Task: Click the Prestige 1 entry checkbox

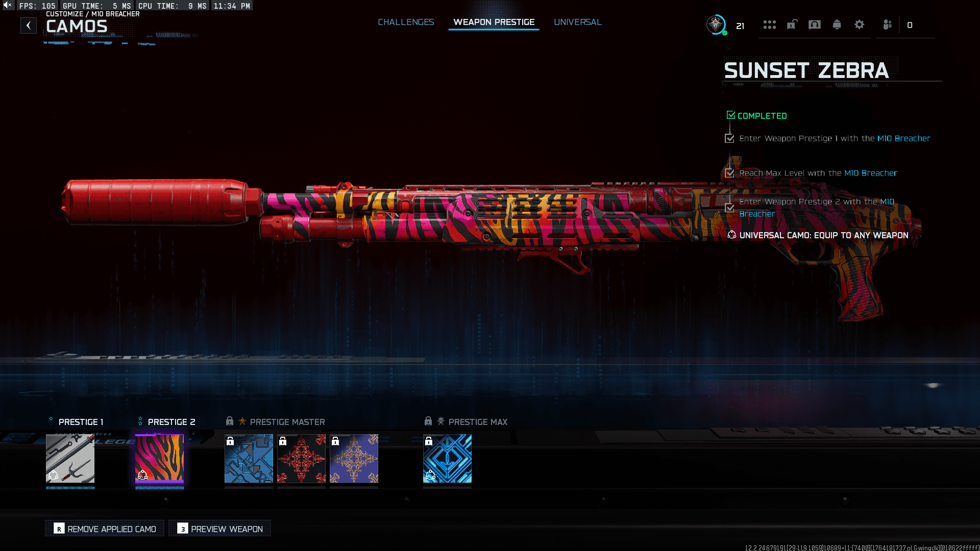Action: click(729, 138)
